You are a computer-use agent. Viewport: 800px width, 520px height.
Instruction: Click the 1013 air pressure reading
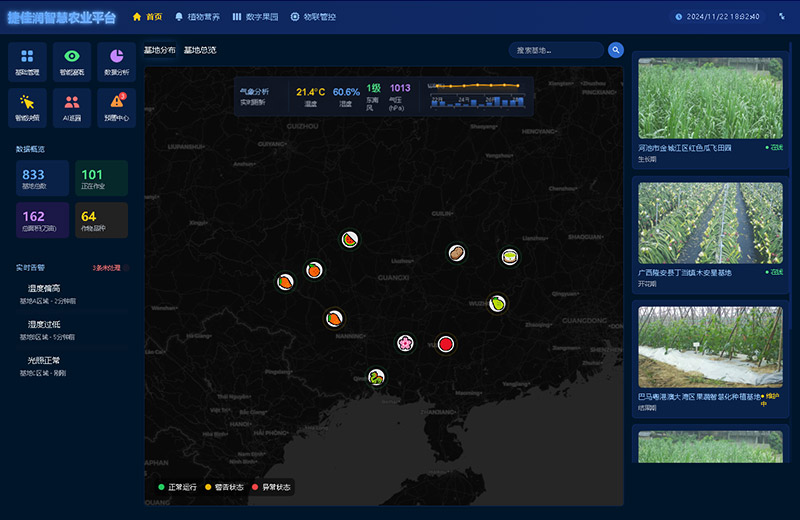400,88
